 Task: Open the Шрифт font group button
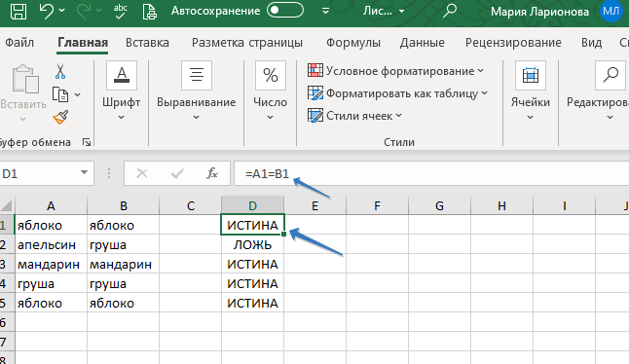(x=121, y=91)
